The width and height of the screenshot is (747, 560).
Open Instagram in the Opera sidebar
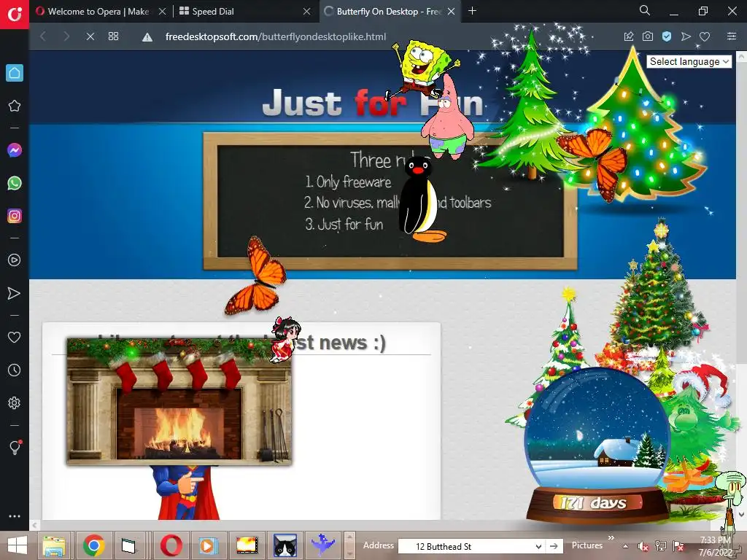(x=15, y=216)
